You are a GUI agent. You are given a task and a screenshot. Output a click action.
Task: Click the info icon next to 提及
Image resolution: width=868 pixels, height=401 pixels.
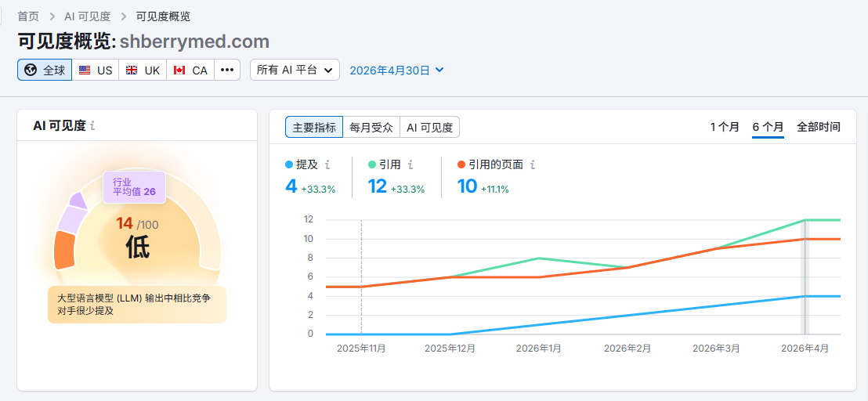(327, 164)
